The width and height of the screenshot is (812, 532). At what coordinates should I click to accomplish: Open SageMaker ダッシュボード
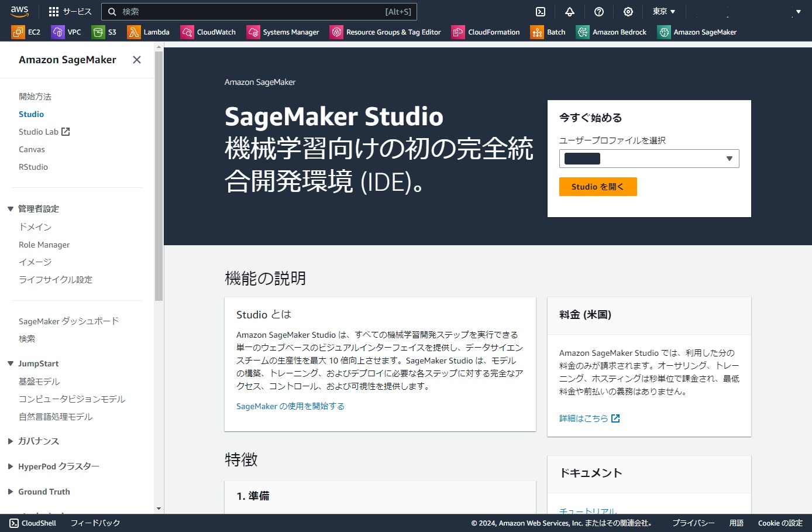click(x=69, y=321)
